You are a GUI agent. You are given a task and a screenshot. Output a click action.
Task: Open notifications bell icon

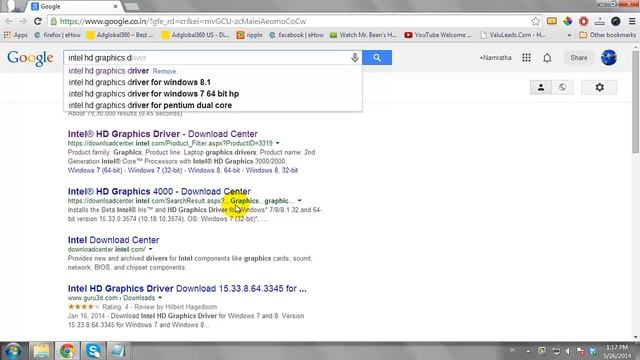[547, 58]
